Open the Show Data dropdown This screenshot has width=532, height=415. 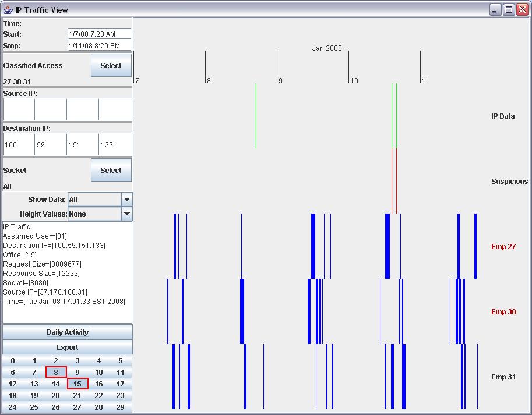click(127, 199)
